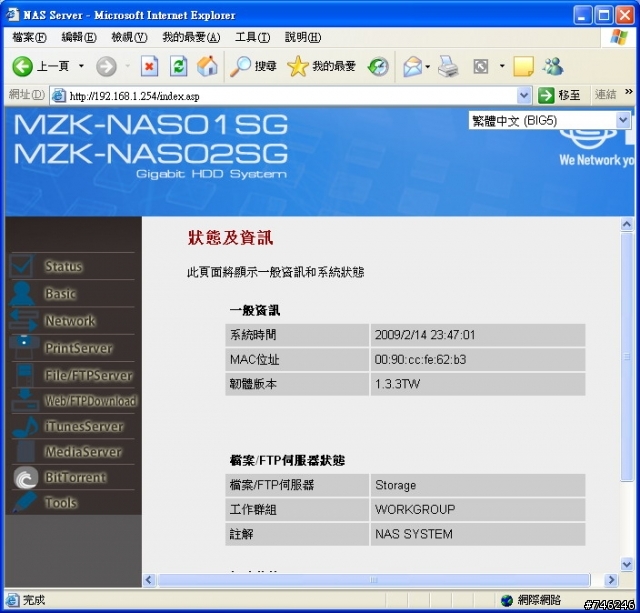Viewport: 640px width, 613px height.
Task: Open Favorites star icon
Action: (x=298, y=66)
